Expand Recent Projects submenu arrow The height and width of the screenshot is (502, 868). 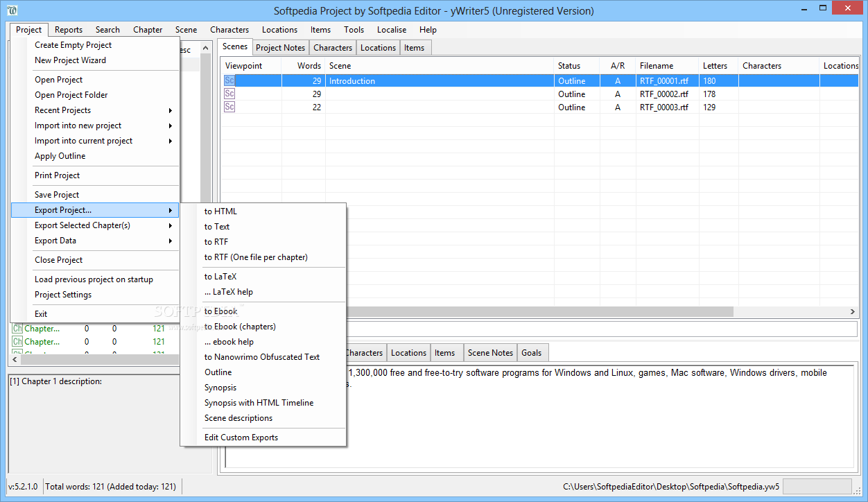pos(171,110)
